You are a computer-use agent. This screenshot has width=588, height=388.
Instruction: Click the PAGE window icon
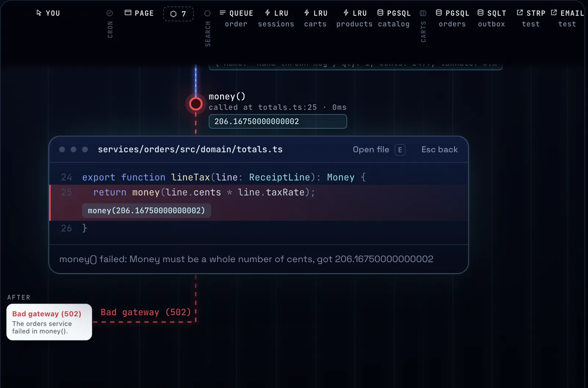128,12
